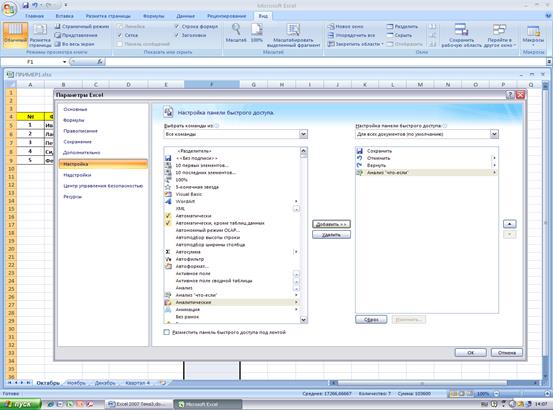Viewport: 553px width, 410px height.
Task: Click the Удалить button
Action: (331, 235)
